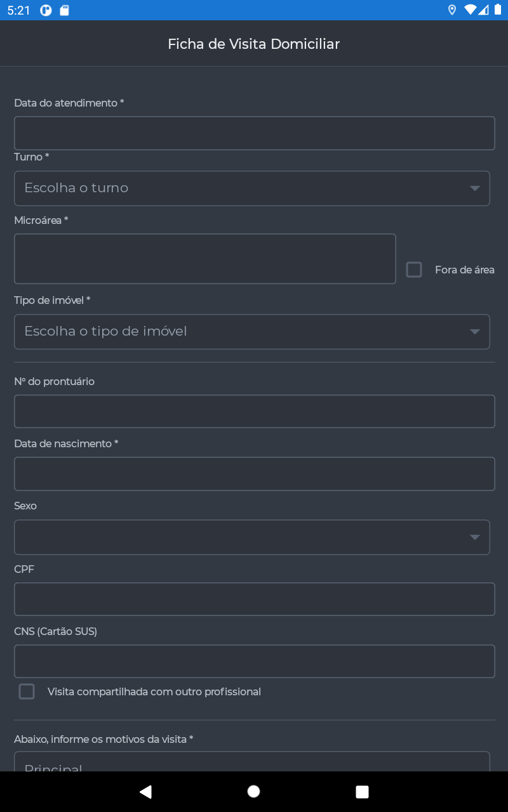This screenshot has width=508, height=812.
Task: Select the CNS (Cartão SUS) field
Action: (x=255, y=662)
